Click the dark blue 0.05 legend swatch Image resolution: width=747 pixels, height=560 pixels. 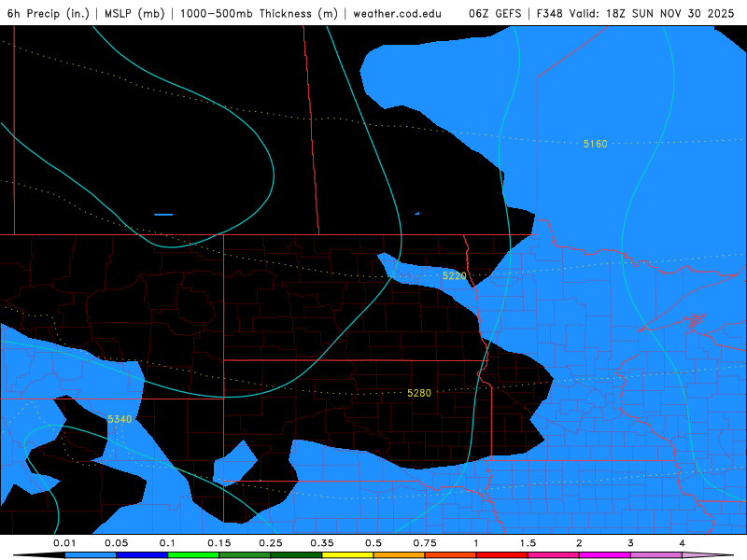[142, 555]
